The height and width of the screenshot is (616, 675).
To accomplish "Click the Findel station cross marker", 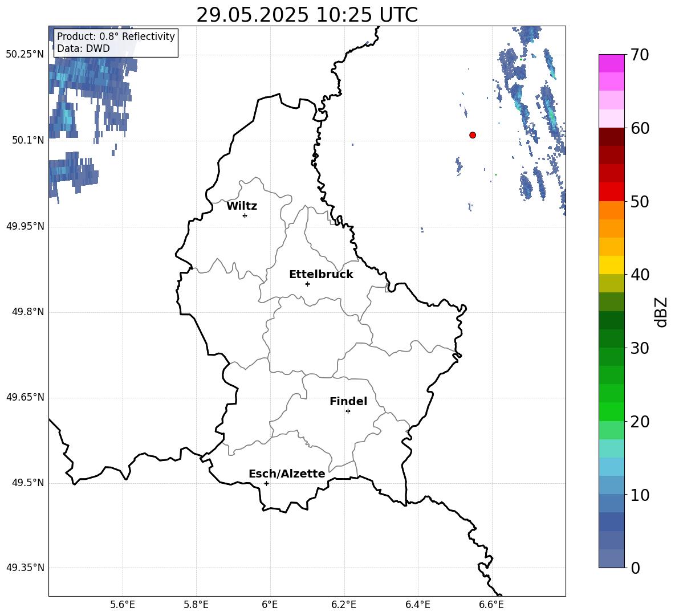I will [348, 411].
